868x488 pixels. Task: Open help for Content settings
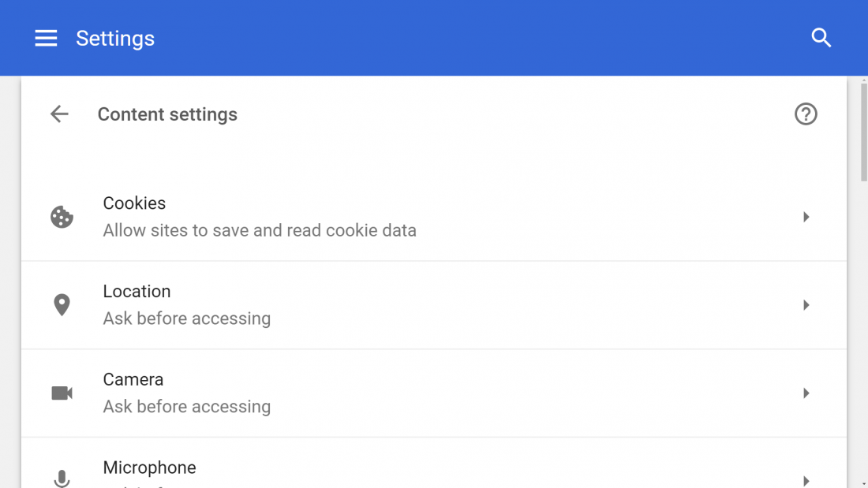[x=806, y=114]
